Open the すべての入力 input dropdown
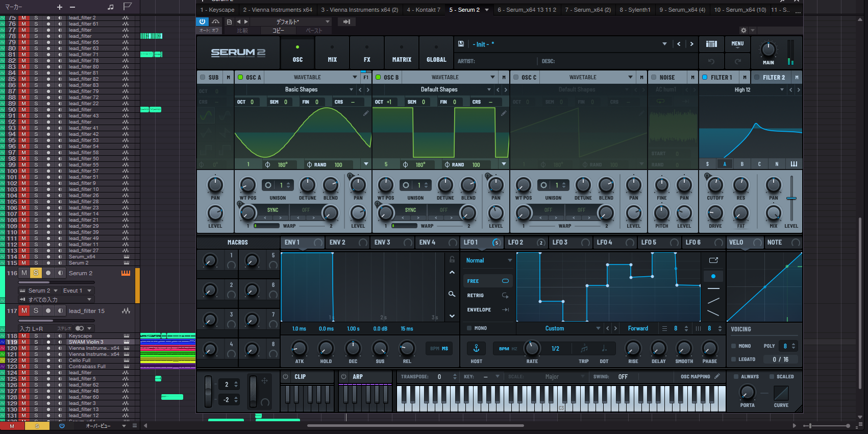The width and height of the screenshot is (868, 434). tap(56, 299)
